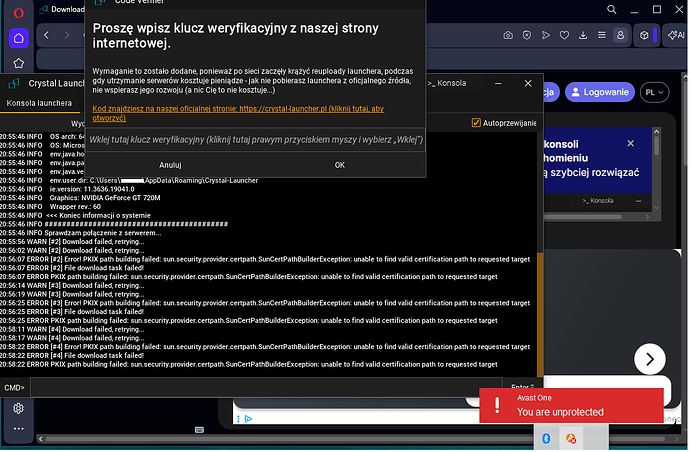The height and width of the screenshot is (452, 690).
Task: Expand the PL language dropdown
Action: pos(654,92)
